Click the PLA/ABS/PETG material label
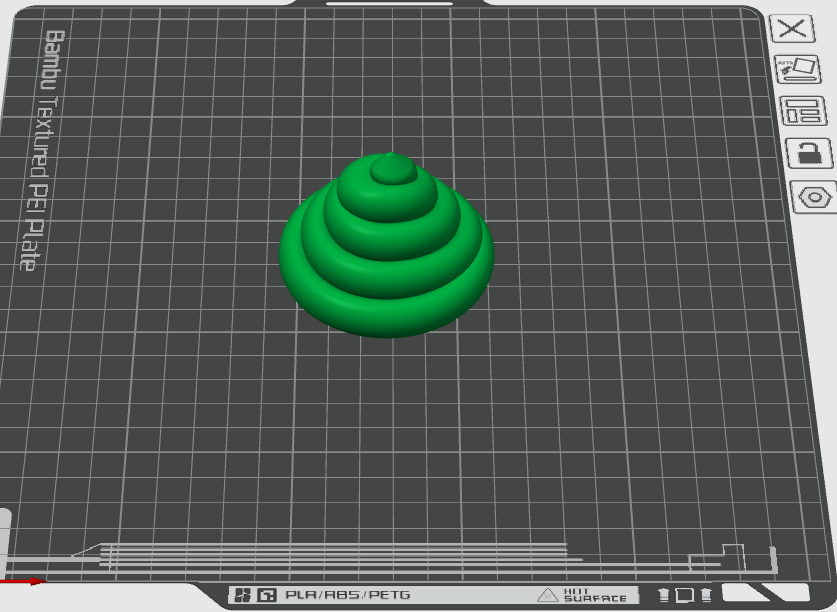Image resolution: width=837 pixels, height=612 pixels. [348, 595]
